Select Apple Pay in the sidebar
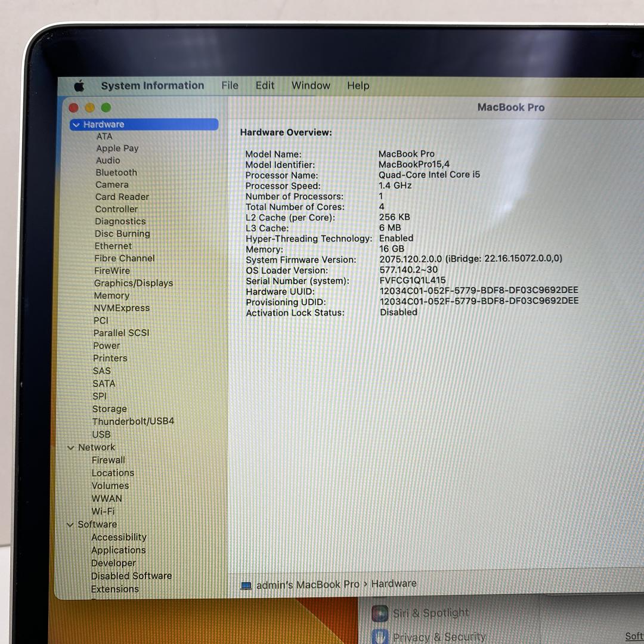 pyautogui.click(x=117, y=148)
